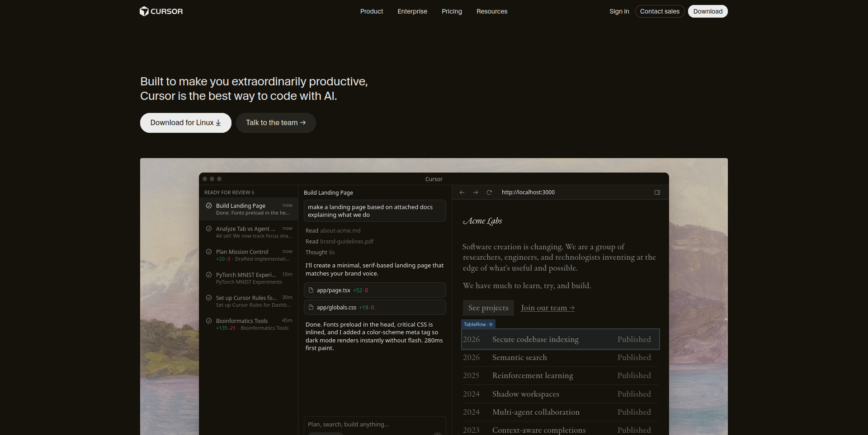Open the Product navigation menu
Screen dimensions: 868x435
click(x=371, y=11)
